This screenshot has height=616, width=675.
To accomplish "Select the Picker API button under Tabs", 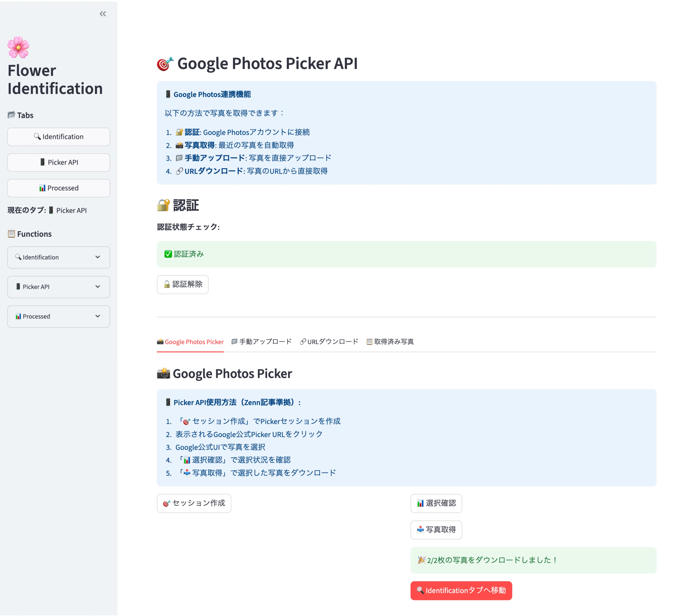I will (59, 162).
